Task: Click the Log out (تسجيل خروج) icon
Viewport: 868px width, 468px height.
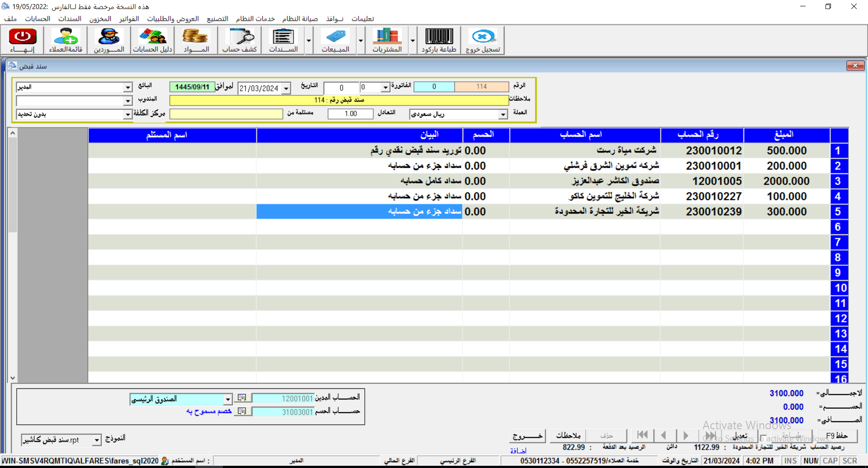Action: point(483,40)
